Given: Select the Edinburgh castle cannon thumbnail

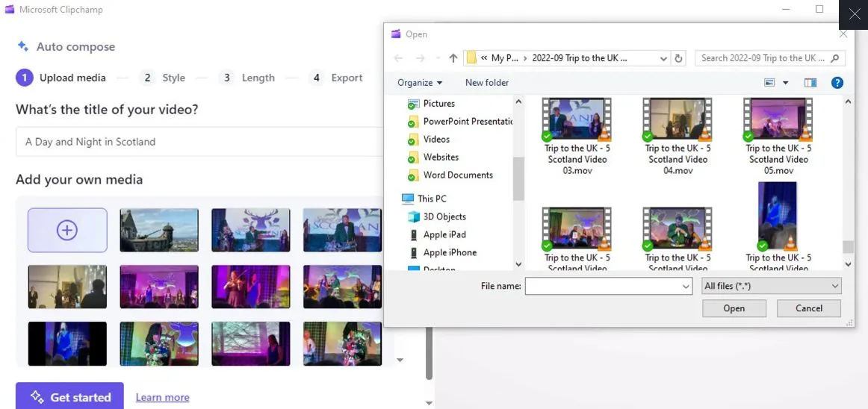Looking at the screenshot, I should click(x=159, y=230).
